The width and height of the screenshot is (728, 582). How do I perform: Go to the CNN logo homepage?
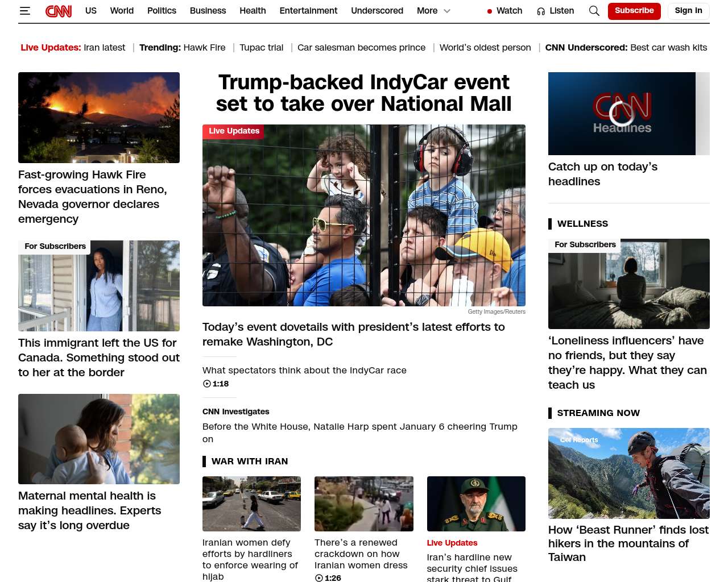59,11
